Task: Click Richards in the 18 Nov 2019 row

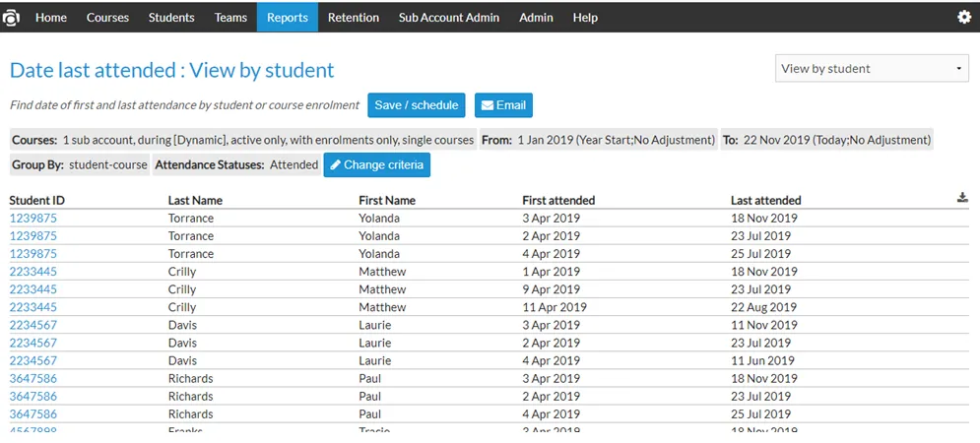Action: click(191, 379)
